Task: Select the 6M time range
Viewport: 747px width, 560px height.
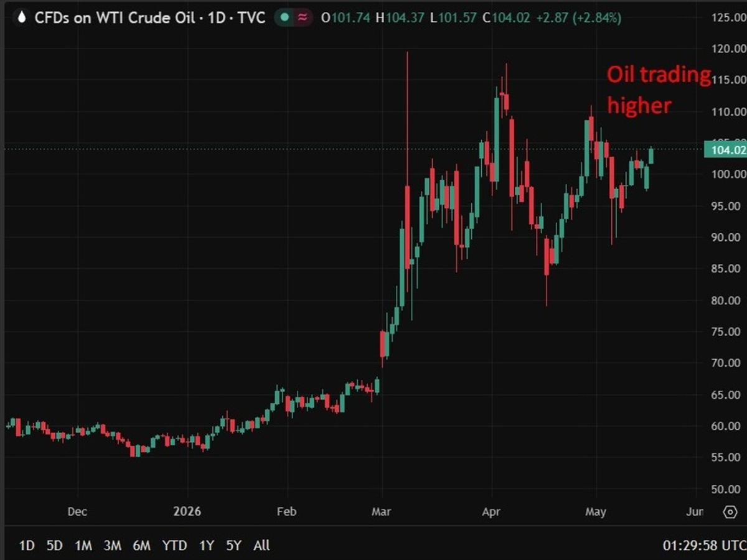Action: pyautogui.click(x=141, y=546)
